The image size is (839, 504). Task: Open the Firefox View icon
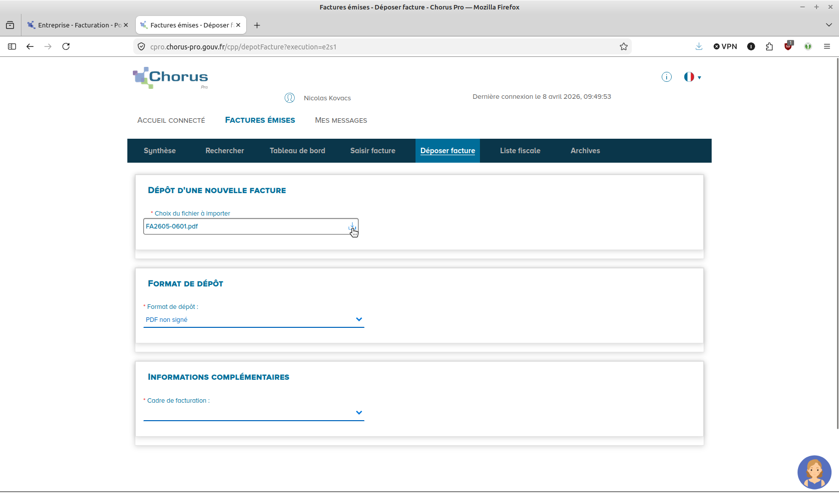[10, 25]
